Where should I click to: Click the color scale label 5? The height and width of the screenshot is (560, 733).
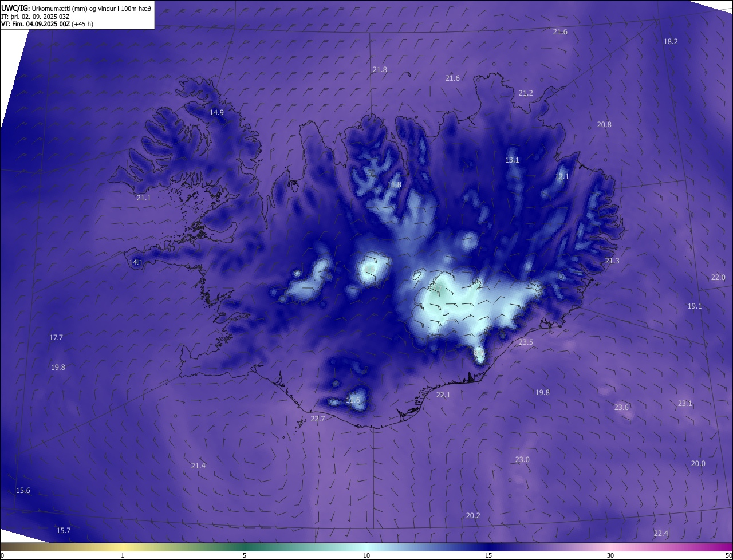pyautogui.click(x=245, y=555)
